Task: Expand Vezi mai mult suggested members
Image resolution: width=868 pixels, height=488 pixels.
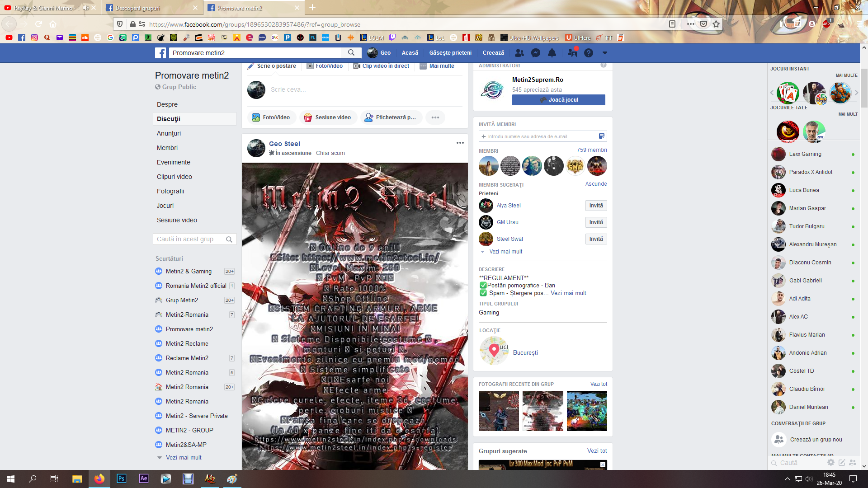Action: point(505,252)
